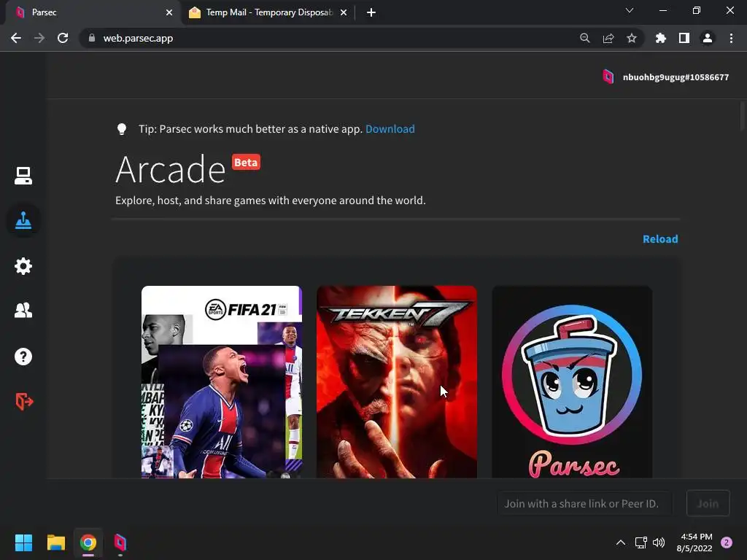Screen dimensions: 747x560
Task: Select the Arcade joystick icon in sidebar
Action: point(23,220)
